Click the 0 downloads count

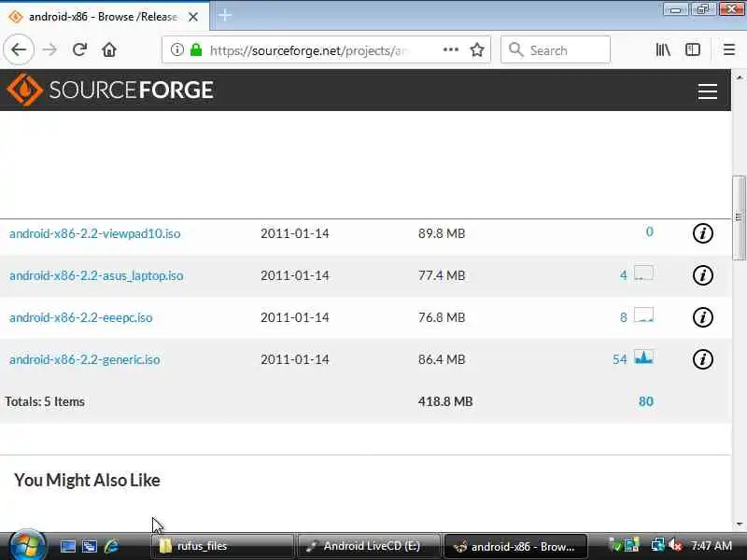pyautogui.click(x=649, y=231)
